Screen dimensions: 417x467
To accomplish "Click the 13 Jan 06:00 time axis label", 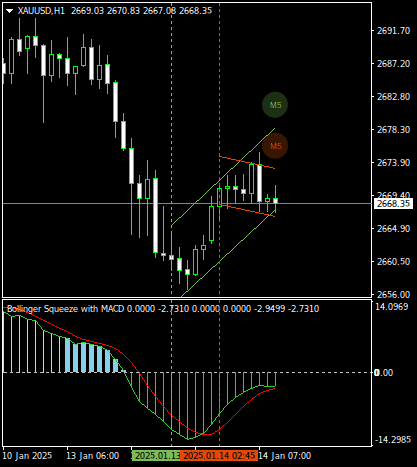I will [x=93, y=456].
